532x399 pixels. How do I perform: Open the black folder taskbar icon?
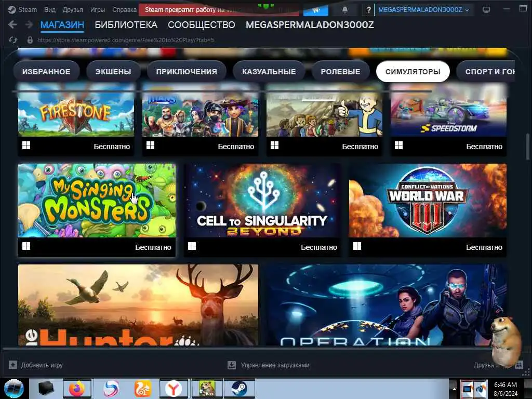46,389
